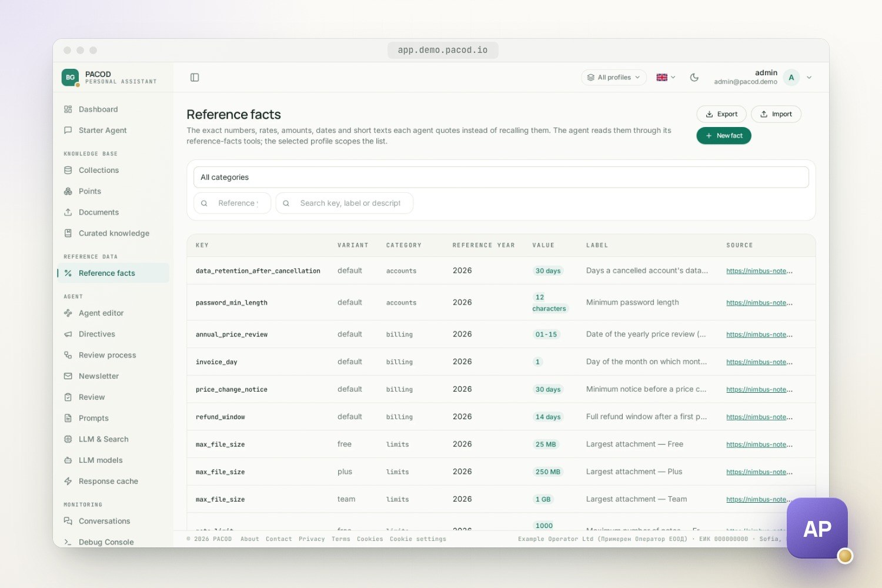The width and height of the screenshot is (882, 588).
Task: Click the Curated knowledge icon
Action: pyautogui.click(x=68, y=233)
